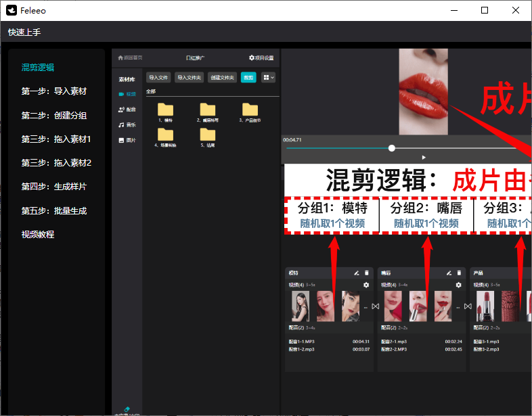532x416 pixels.
Task: Open video settings gear in 模特 group
Action: click(x=366, y=285)
